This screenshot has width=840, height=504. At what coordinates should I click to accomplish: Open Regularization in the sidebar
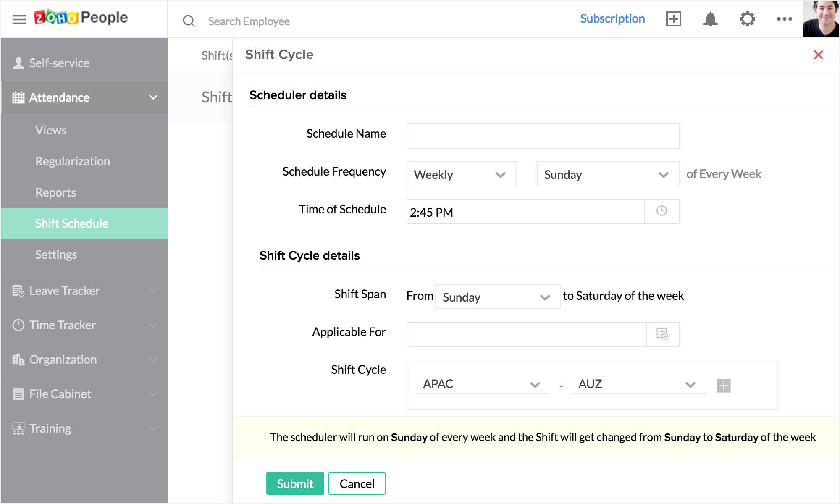coord(73,161)
